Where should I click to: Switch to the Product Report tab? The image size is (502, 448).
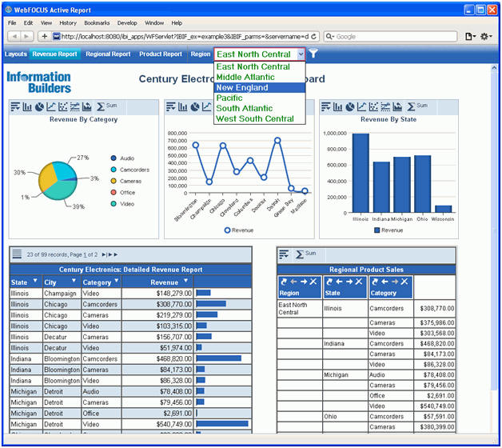click(161, 54)
